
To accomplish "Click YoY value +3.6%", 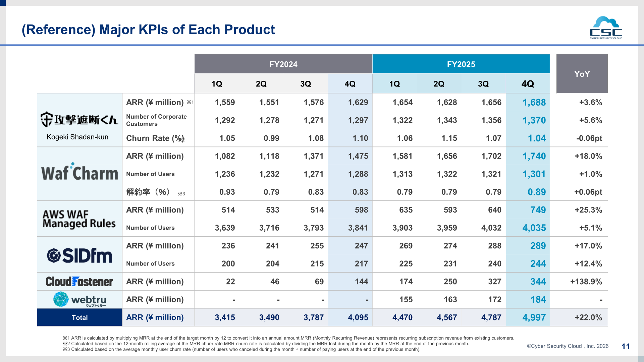I will point(590,102).
